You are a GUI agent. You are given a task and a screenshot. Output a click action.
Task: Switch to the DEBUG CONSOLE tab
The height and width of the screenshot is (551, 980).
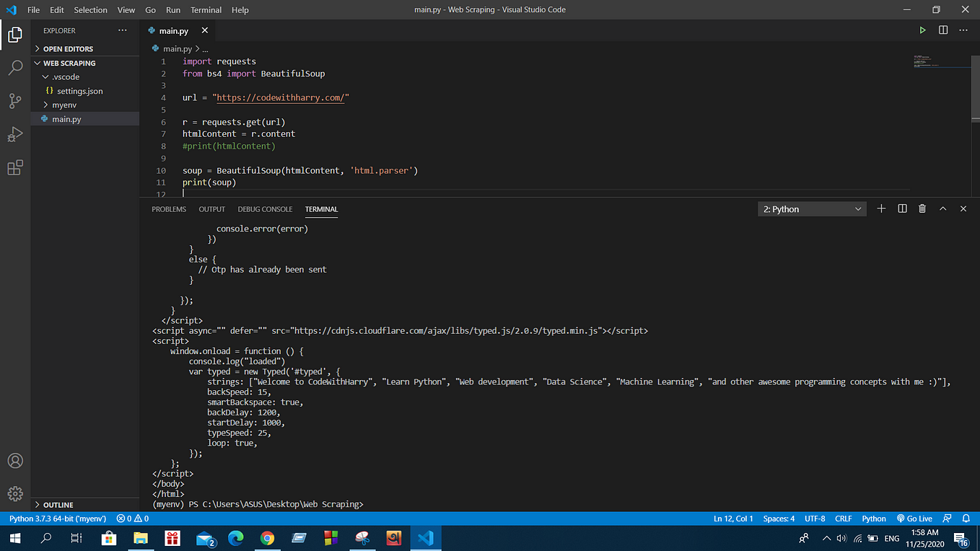[265, 208]
